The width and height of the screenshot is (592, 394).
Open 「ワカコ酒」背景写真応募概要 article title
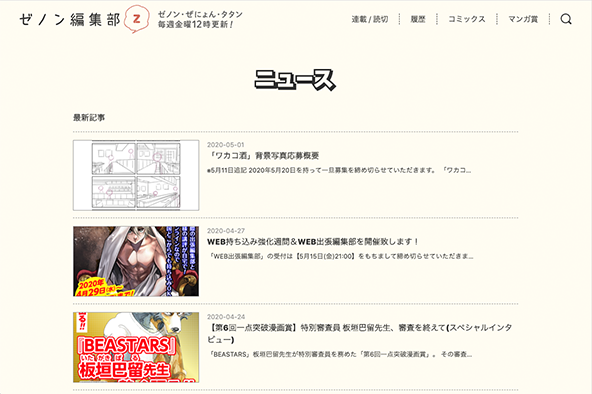(x=264, y=155)
